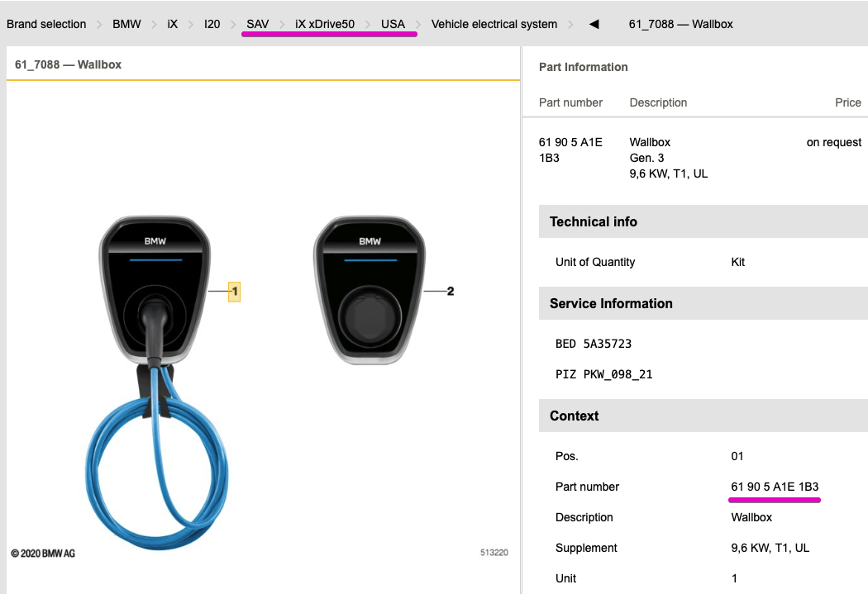Screen dimensions: 868x594
Task: Click the 'Wallbox Gen. 3' description cell
Action: [669, 158]
